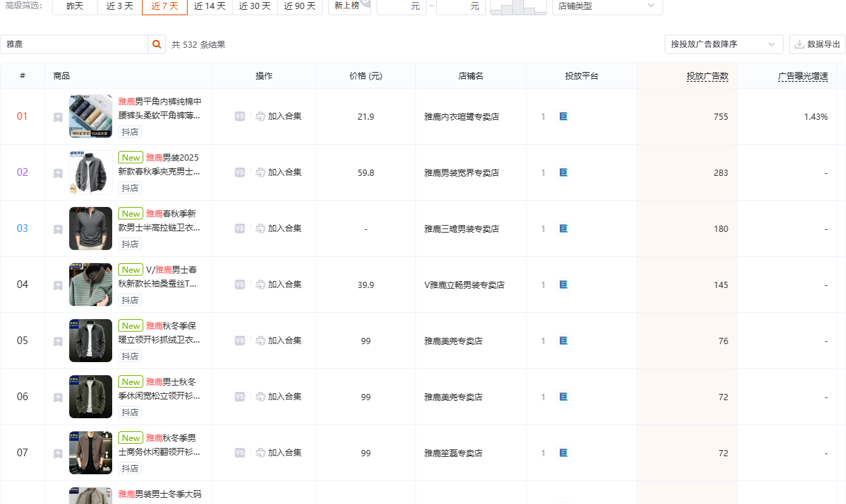Click platform icon in row 06
846x504 pixels.
(563, 397)
